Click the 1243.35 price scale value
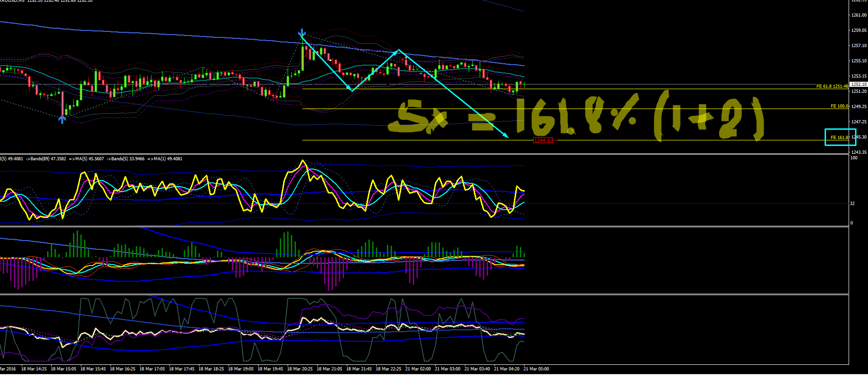Viewport: 868px width, 375px height. tap(859, 152)
